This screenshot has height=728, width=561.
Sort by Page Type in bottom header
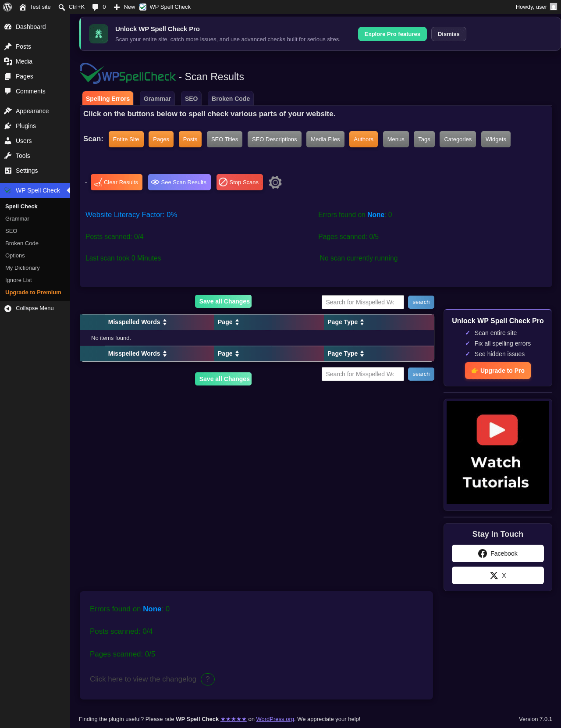point(346,353)
